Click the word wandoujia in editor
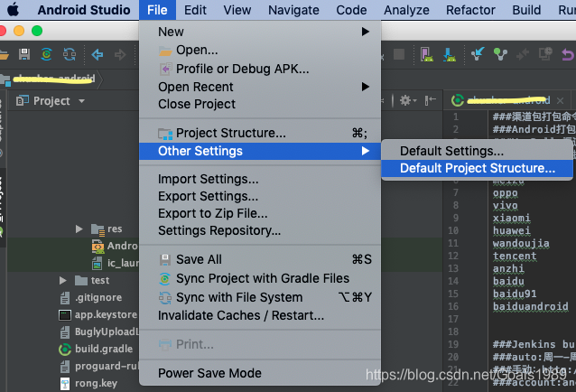The width and height of the screenshot is (576, 392). pos(521,243)
